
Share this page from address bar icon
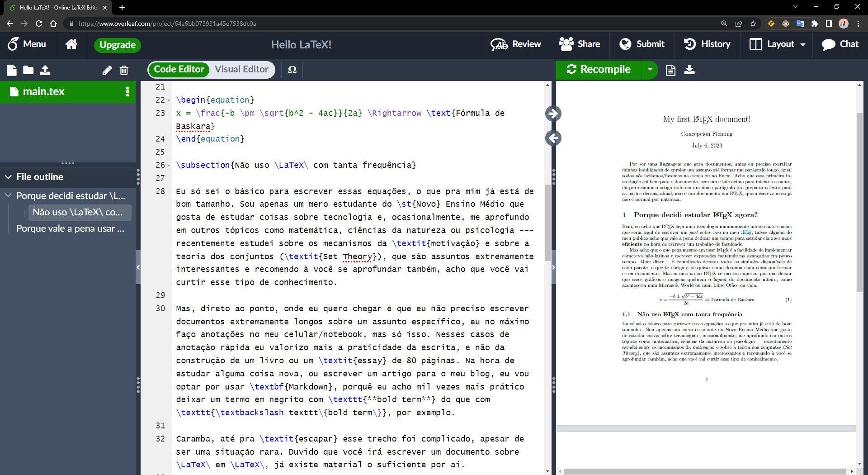[739, 24]
